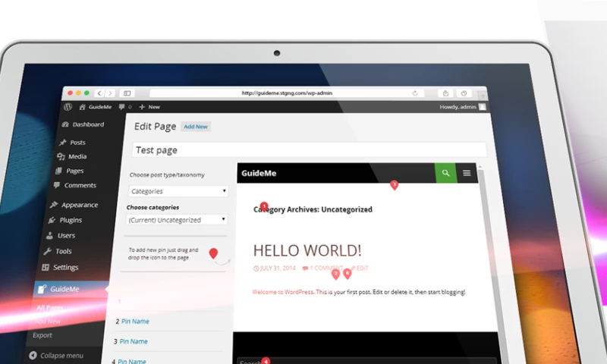Open Dashboard in the sidebar
Image resolution: width=607 pixels, height=364 pixels.
[x=83, y=124]
